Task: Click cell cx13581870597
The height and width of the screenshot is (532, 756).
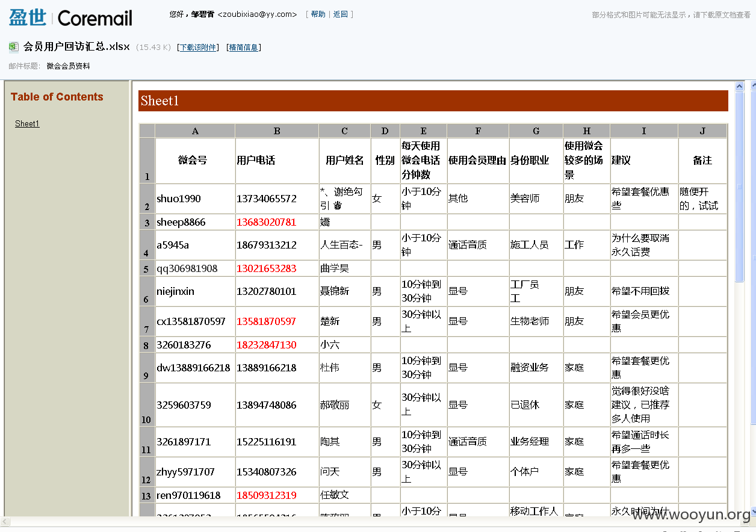Action: (x=195, y=321)
